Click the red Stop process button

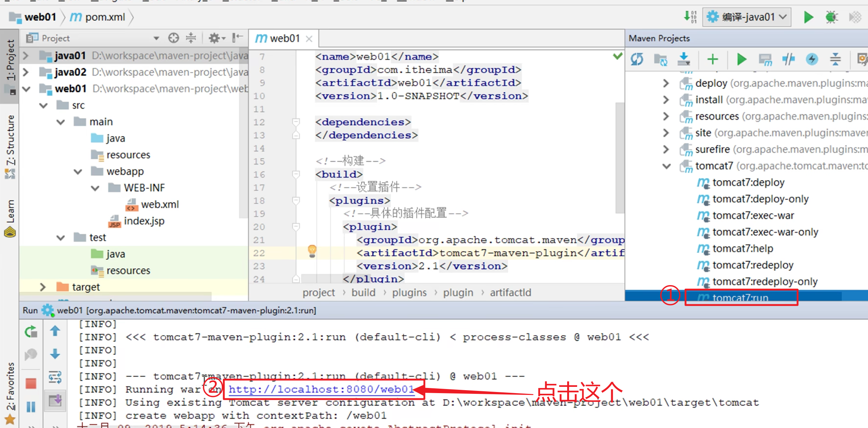click(31, 384)
